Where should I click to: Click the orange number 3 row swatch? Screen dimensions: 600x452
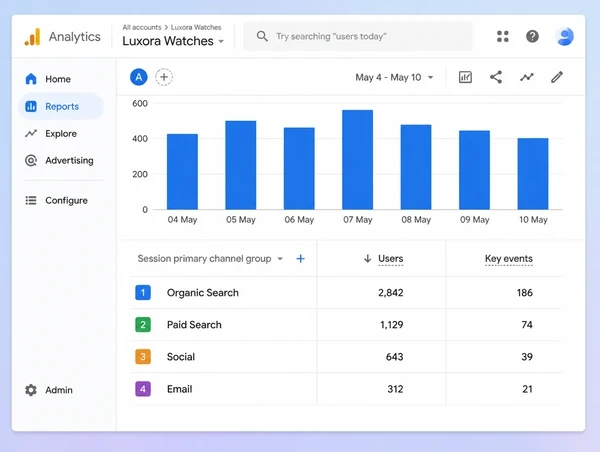[143, 357]
